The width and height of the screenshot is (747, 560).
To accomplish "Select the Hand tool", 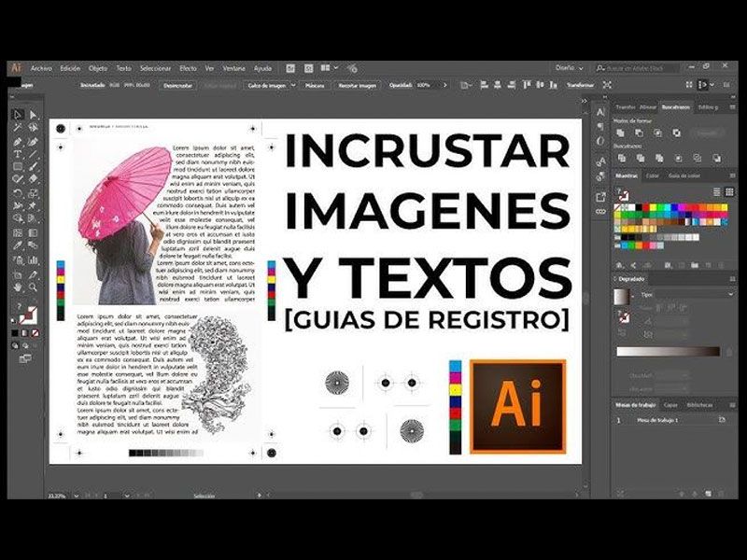I will click(18, 287).
